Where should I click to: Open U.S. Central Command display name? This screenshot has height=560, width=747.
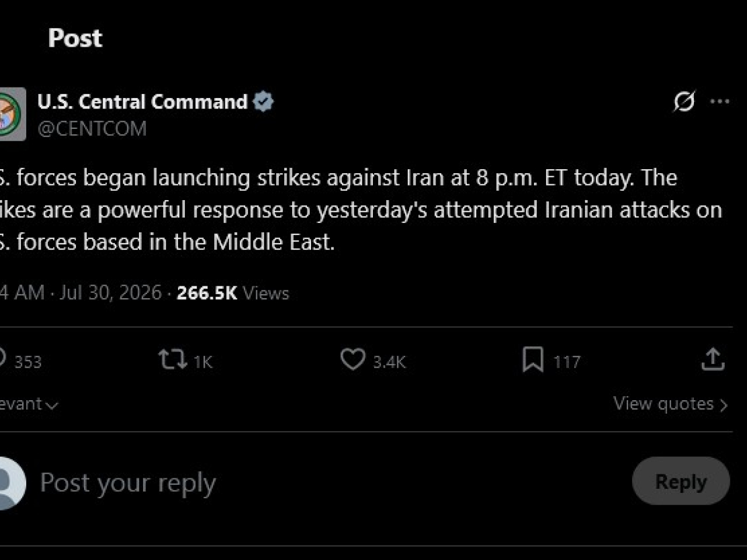tap(142, 101)
